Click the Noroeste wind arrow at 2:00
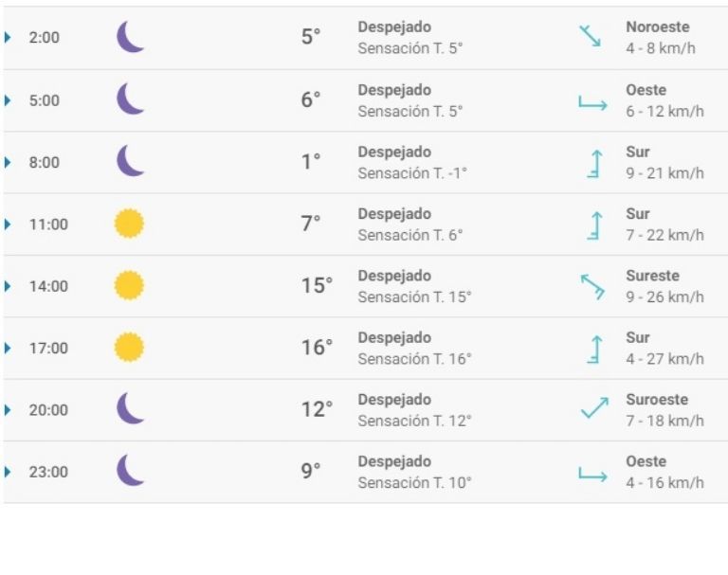 click(591, 37)
